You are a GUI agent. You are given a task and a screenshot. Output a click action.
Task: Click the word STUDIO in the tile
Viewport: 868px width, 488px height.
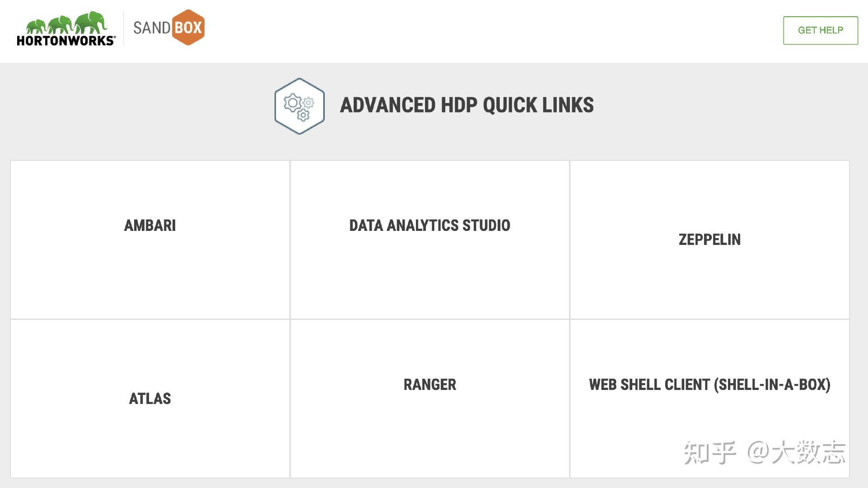pyautogui.click(x=488, y=225)
